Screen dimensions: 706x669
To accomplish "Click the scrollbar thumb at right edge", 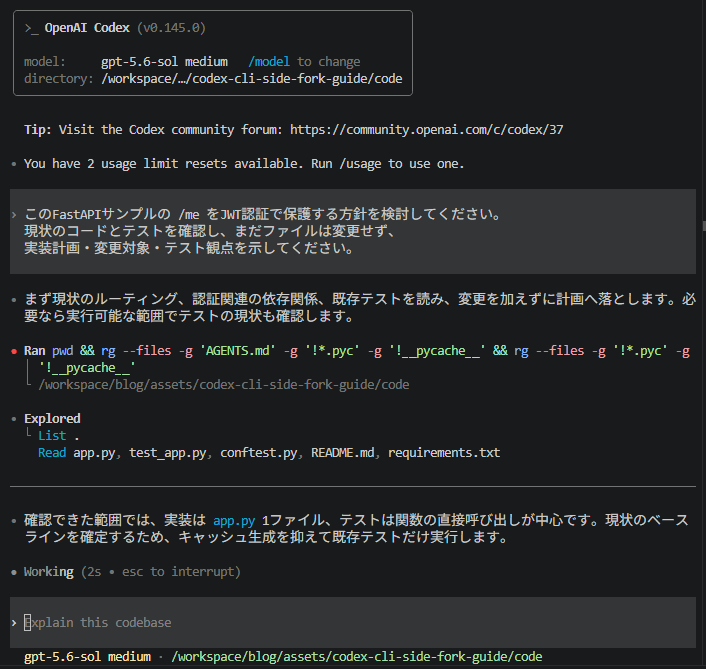I will point(704,226).
